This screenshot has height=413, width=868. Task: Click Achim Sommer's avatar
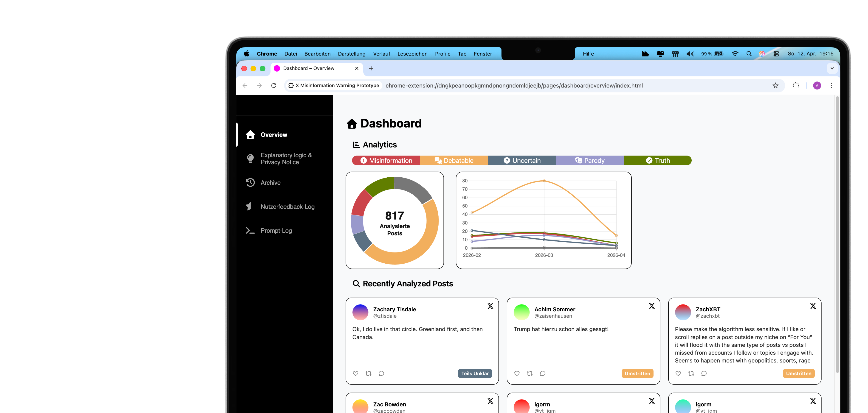tap(522, 312)
